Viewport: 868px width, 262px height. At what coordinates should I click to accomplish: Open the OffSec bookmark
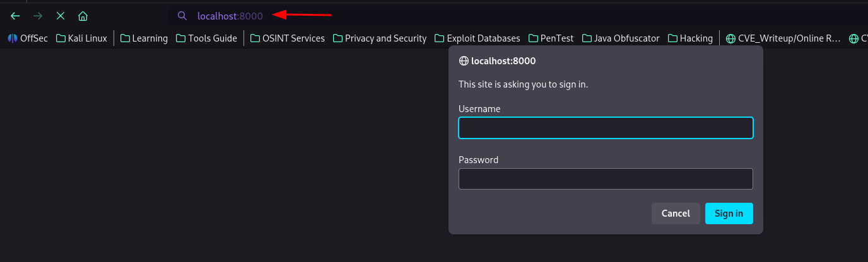(x=28, y=38)
